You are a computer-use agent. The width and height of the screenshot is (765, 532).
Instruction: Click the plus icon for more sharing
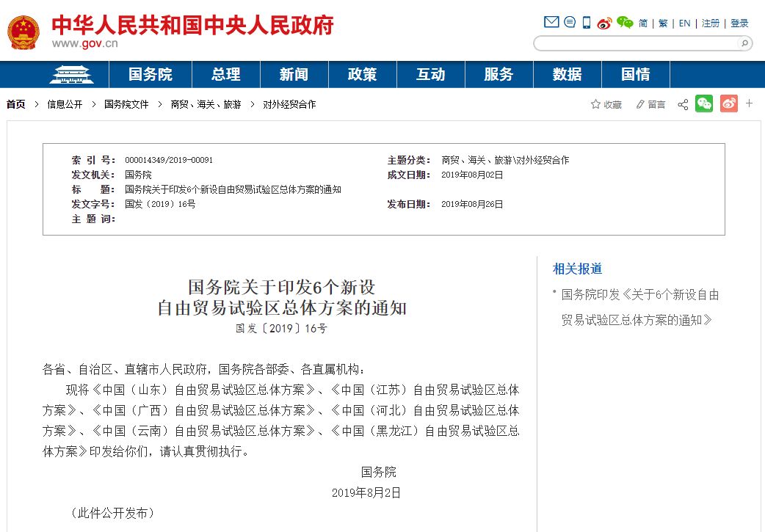coord(750,103)
